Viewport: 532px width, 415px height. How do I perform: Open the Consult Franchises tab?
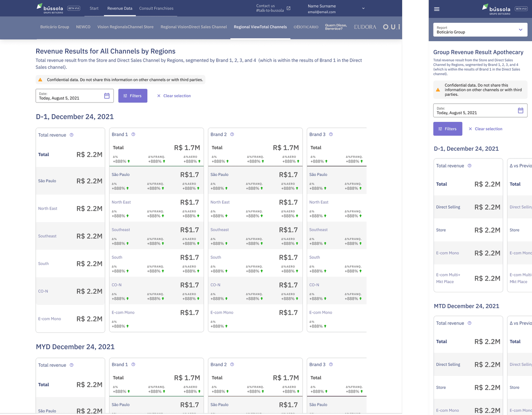point(156,8)
